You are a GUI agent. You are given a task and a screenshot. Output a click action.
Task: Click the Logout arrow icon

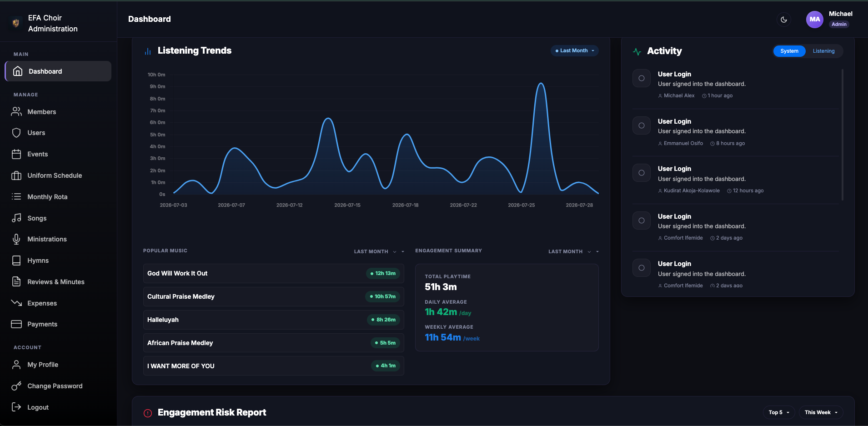tap(16, 407)
